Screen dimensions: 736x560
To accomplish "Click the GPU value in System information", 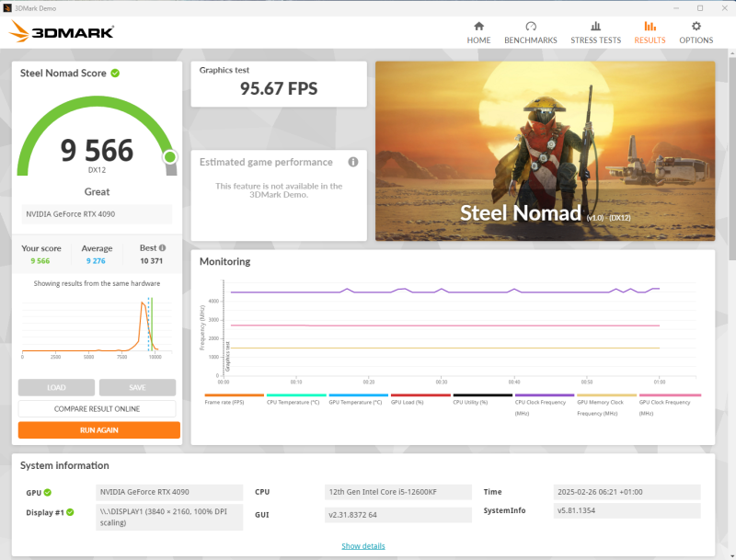I will point(169,492).
